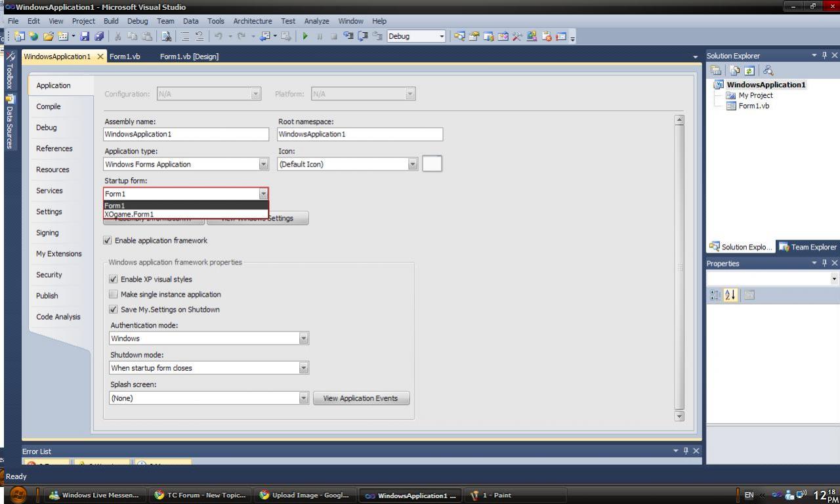The image size is (840, 504).
Task: Toggle Enable application framework checkbox
Action: (x=108, y=240)
